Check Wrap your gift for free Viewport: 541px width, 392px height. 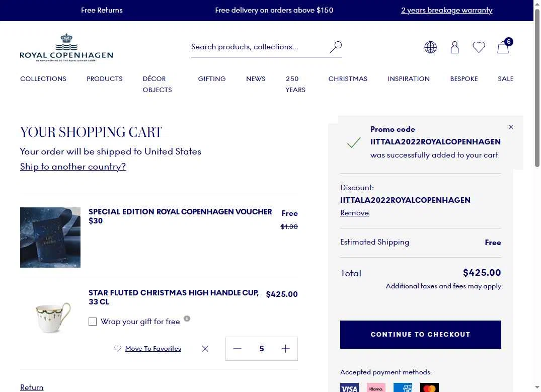[x=93, y=322]
